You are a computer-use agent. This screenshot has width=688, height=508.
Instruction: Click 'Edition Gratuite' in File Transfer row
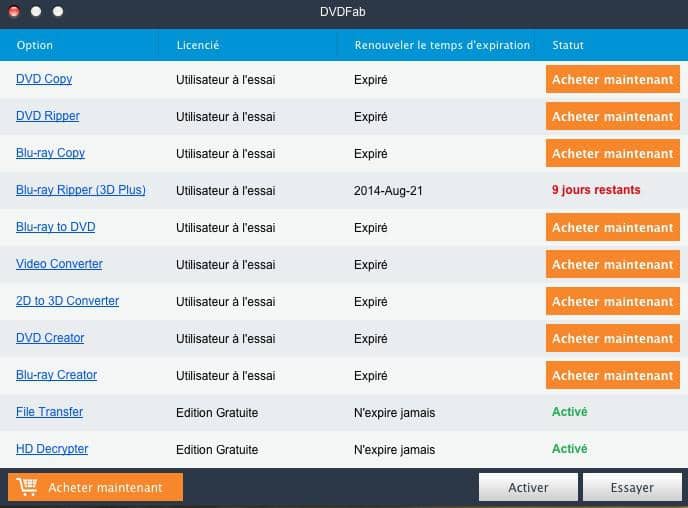click(x=217, y=413)
